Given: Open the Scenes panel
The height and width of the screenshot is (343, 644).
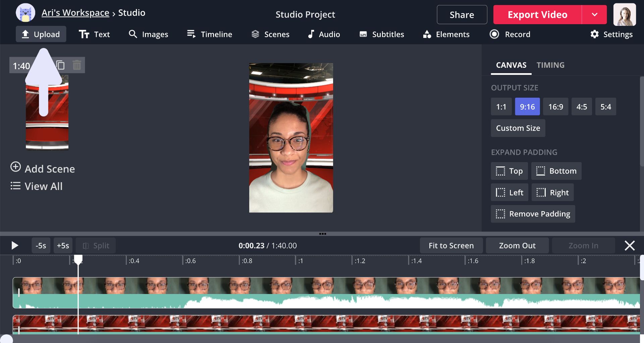Looking at the screenshot, I should pos(270,34).
